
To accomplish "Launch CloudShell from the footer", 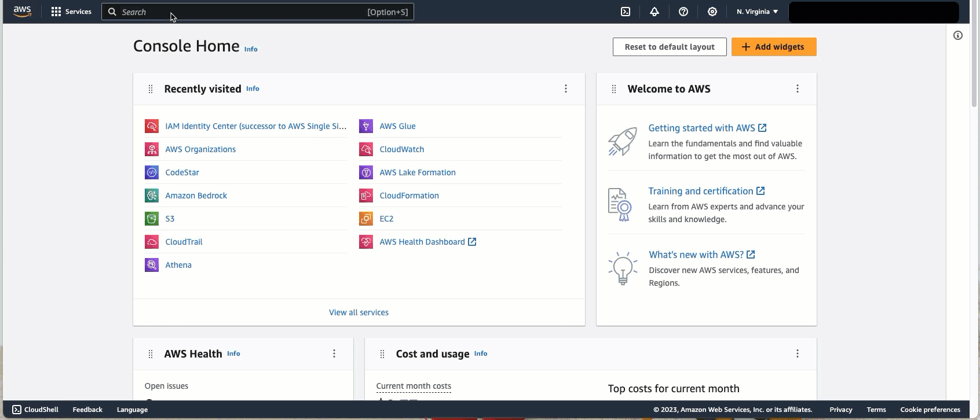I will (35, 410).
